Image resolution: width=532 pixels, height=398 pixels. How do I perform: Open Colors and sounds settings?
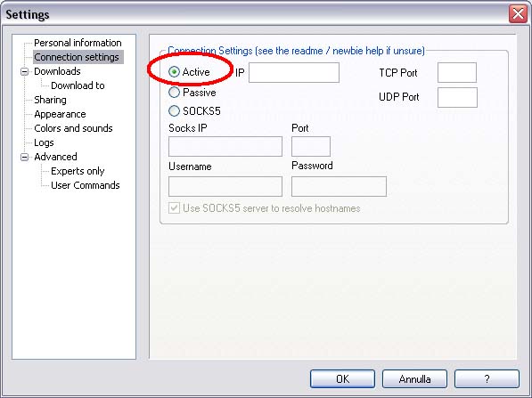[73, 128]
